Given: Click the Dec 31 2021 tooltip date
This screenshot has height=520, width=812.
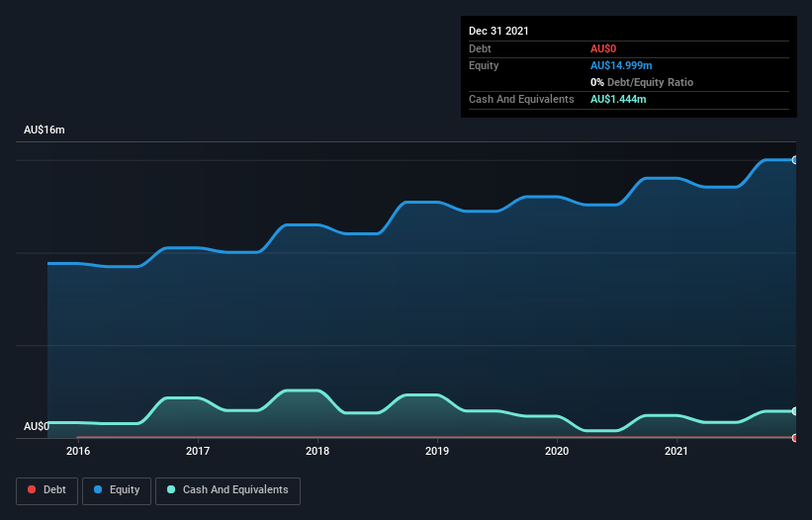Looking at the screenshot, I should (x=498, y=31).
